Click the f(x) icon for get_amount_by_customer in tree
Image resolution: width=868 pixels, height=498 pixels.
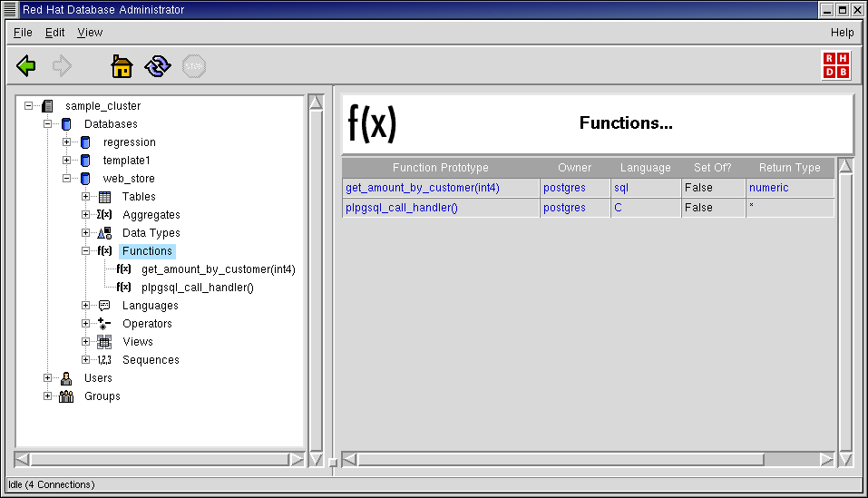tap(123, 269)
